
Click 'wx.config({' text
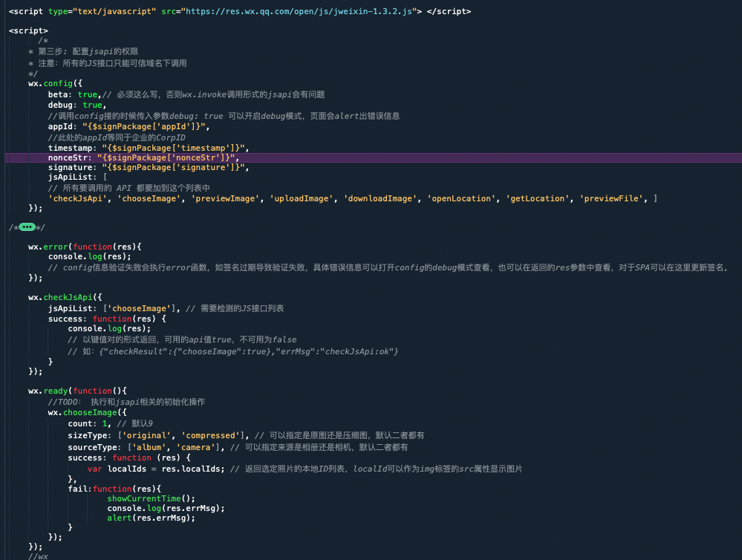(x=55, y=83)
